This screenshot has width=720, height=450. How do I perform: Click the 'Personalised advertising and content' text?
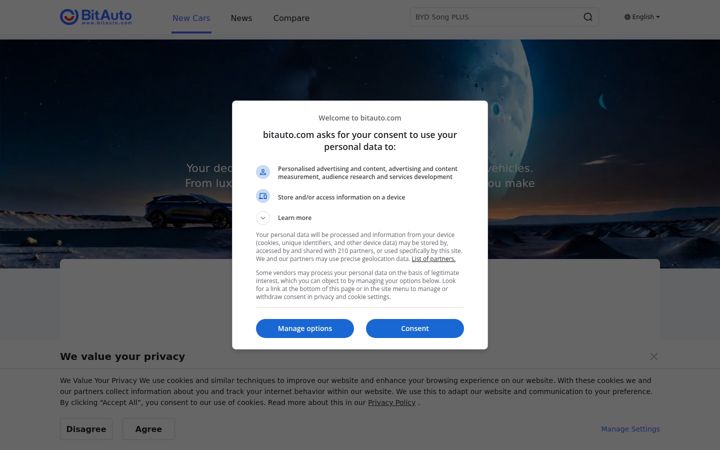(x=367, y=173)
